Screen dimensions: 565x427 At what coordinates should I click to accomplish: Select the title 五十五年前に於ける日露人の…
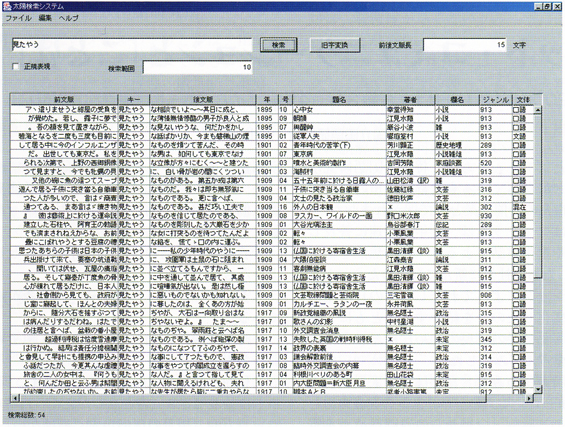pos(339,181)
